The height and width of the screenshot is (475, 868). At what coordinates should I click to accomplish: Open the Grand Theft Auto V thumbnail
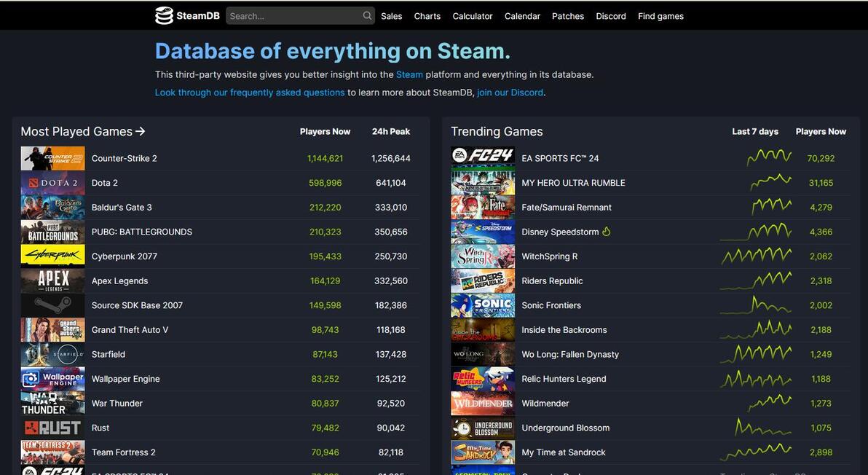tap(52, 330)
